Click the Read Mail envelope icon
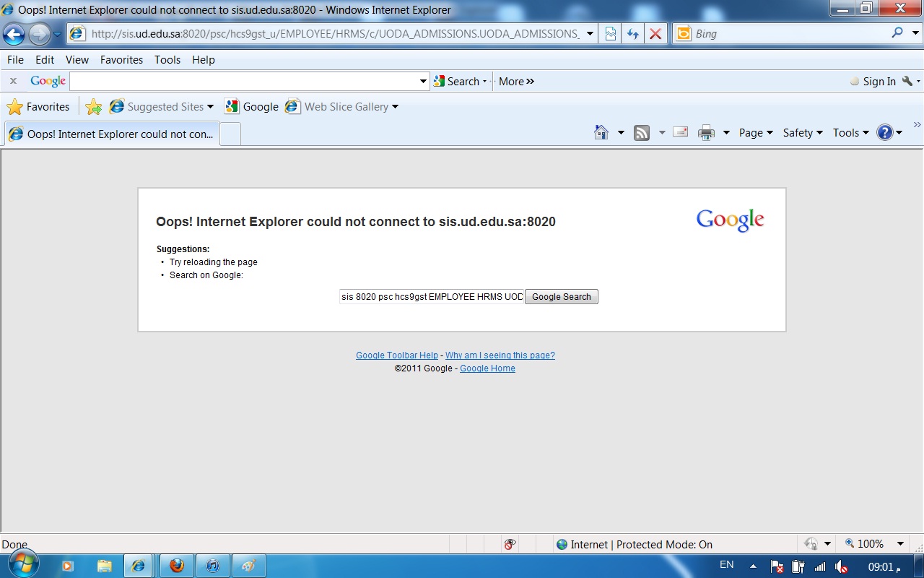This screenshot has width=924, height=578. 680,132
